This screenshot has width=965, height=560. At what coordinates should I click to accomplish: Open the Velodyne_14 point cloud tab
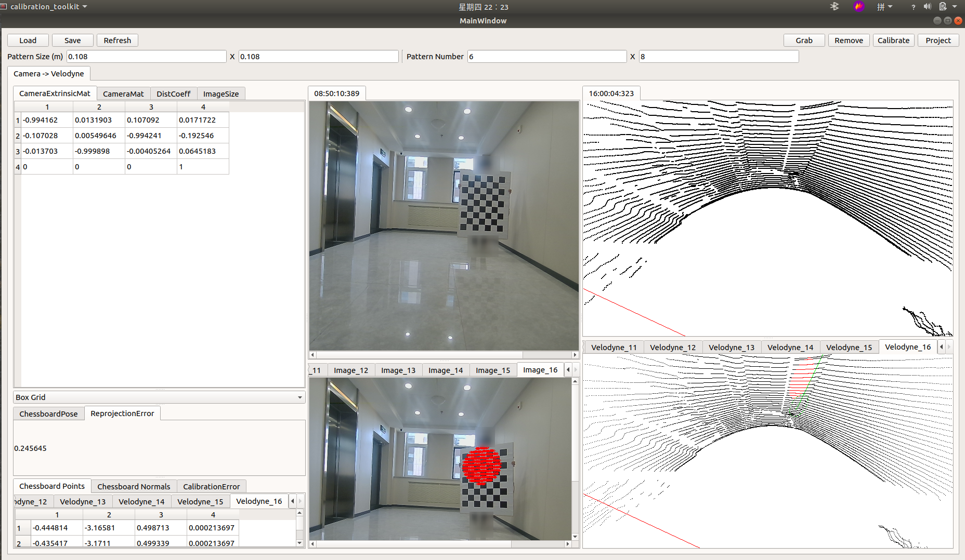tap(790, 348)
